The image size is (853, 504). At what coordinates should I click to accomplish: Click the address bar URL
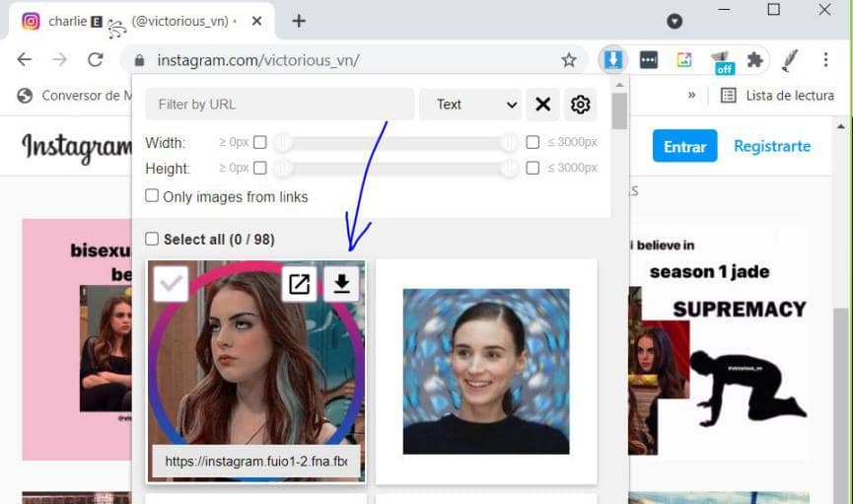pyautogui.click(x=257, y=60)
